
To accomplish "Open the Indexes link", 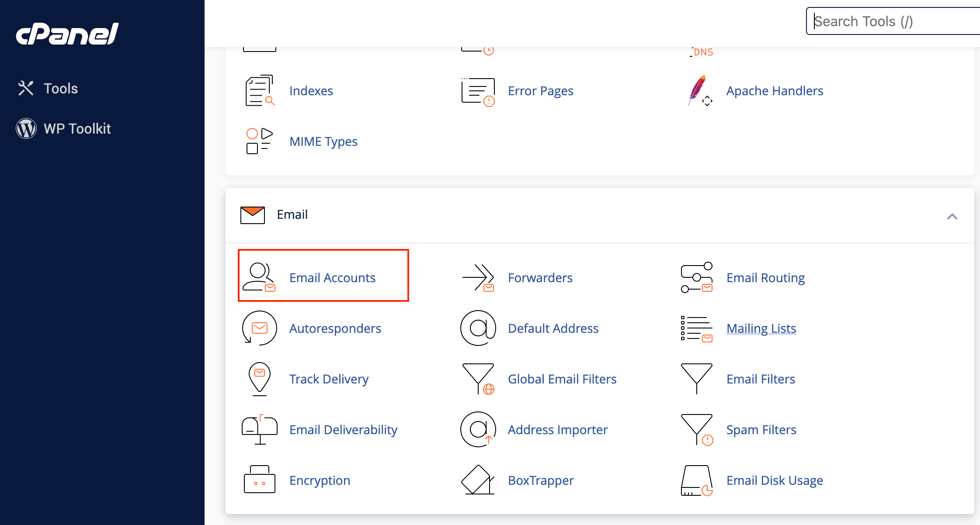I will pyautogui.click(x=311, y=91).
